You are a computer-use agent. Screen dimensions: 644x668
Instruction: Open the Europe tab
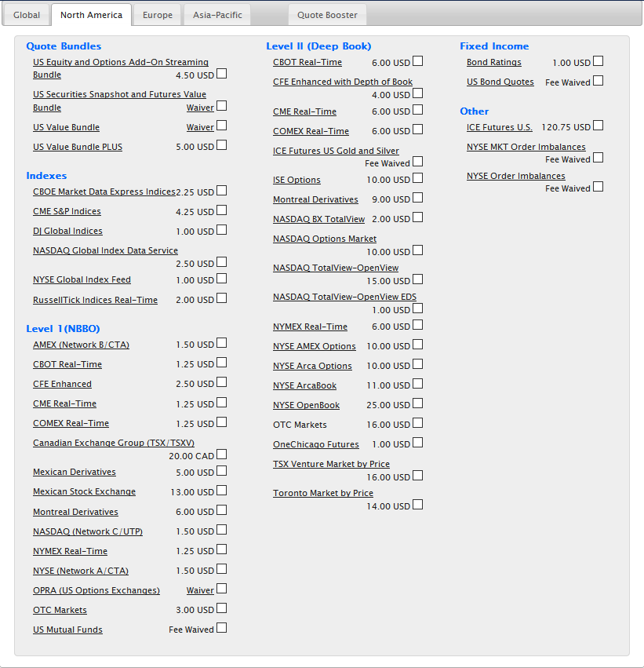[158, 15]
